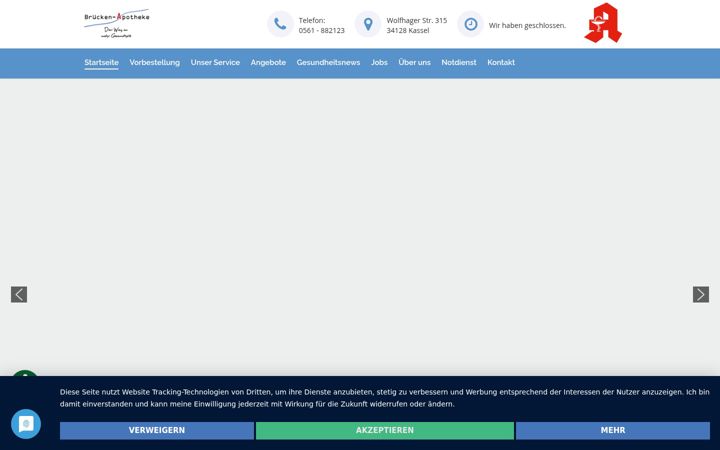Click the map pin location icon

368,24
